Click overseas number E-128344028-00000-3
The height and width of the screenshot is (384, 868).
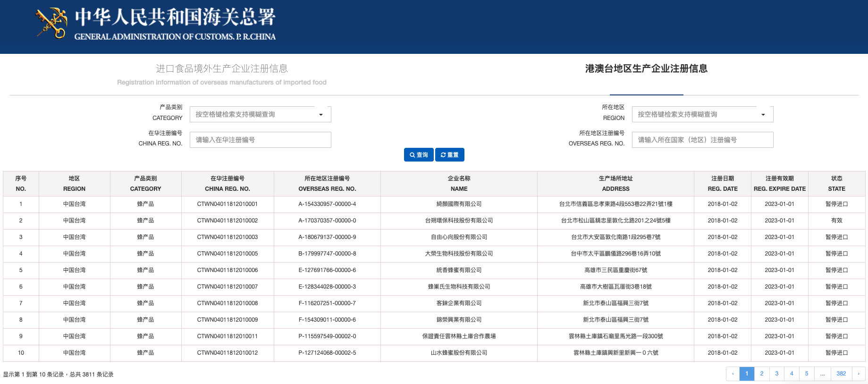click(327, 287)
